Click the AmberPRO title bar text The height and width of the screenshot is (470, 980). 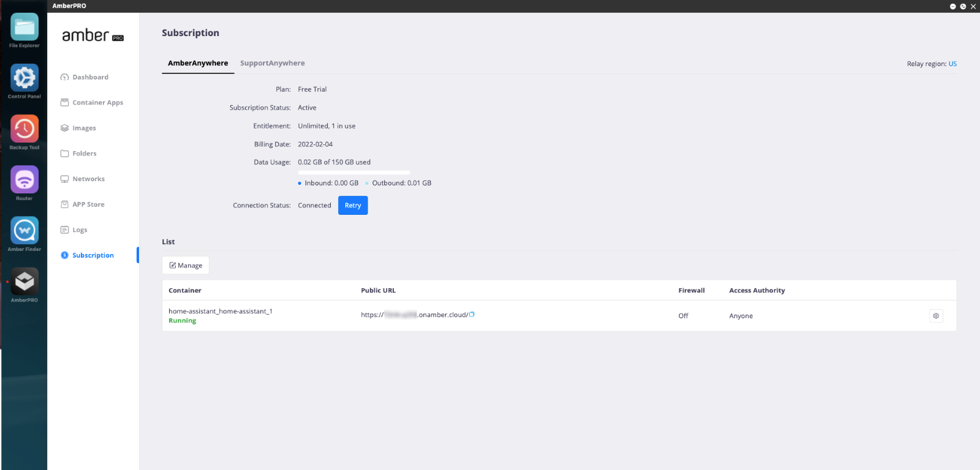point(69,6)
